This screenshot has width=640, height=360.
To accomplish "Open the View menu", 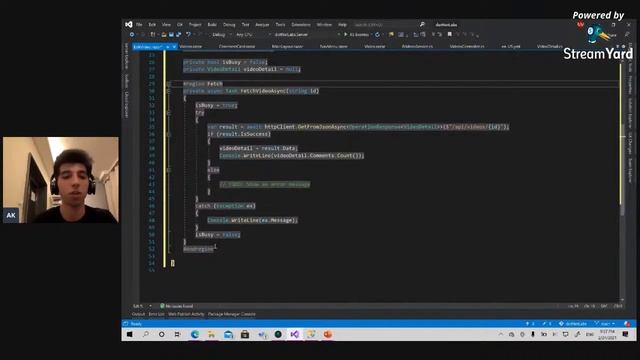I will click(166, 24).
